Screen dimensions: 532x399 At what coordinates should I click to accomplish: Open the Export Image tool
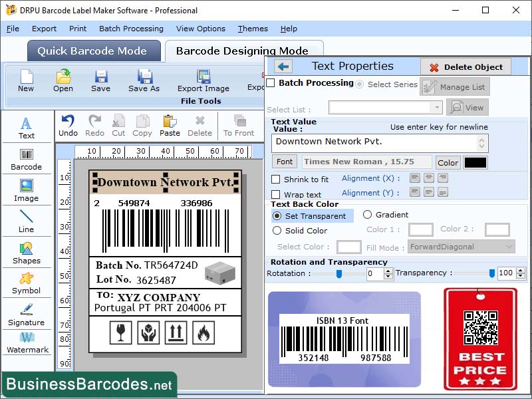pos(203,80)
